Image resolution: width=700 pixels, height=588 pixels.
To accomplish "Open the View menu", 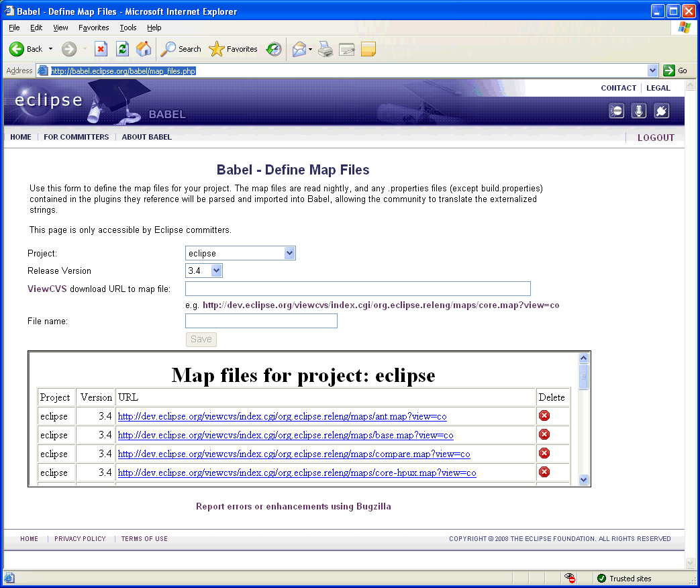I will [x=60, y=28].
